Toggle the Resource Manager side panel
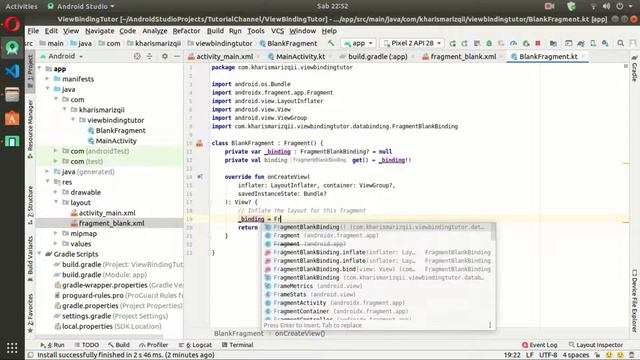Viewport: 640px width, 360px height. 30,129
